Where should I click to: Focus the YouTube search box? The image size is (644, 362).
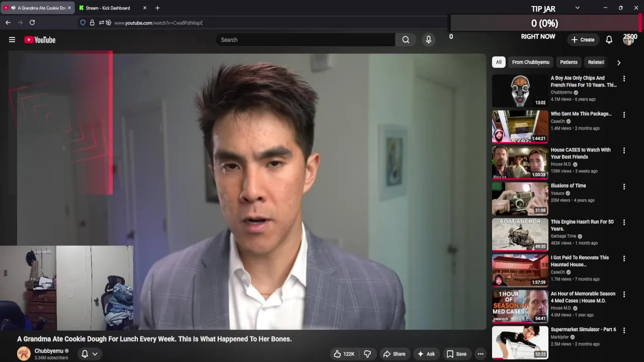coord(306,40)
